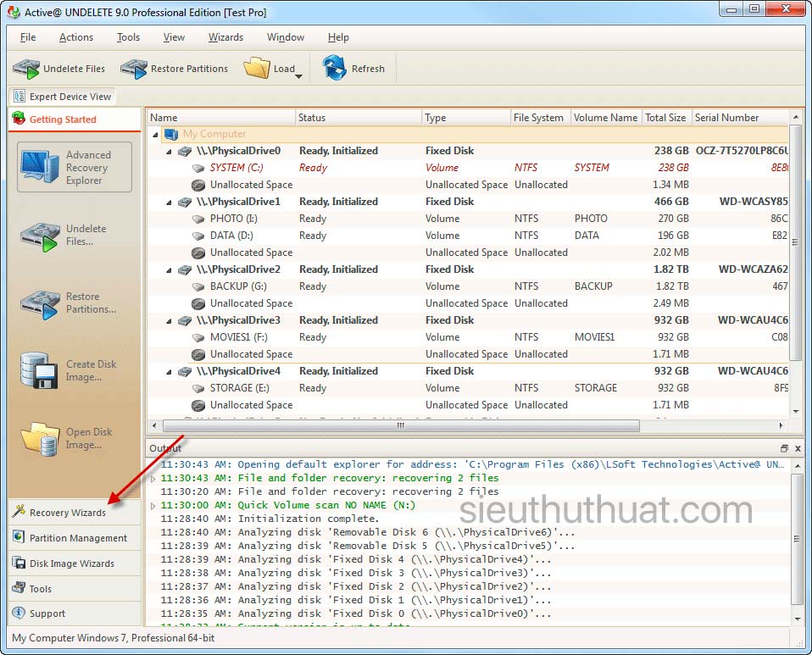Expand the 11:30:43 file recovery log entry
The image size is (812, 655).
153,479
